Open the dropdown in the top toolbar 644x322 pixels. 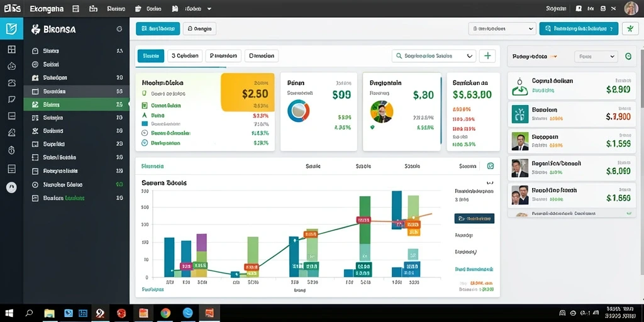pyautogui.click(x=502, y=28)
